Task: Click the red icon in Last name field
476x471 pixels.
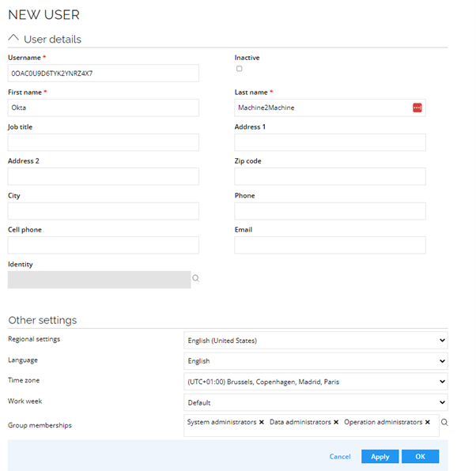Action: coord(417,107)
